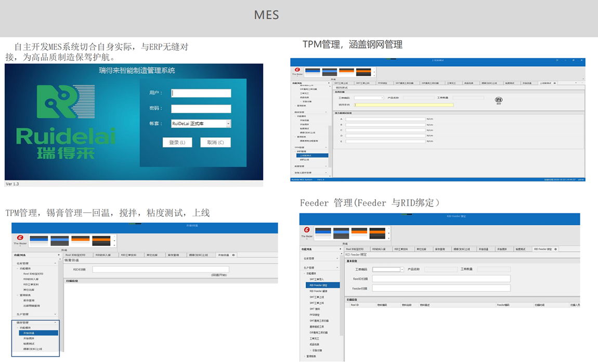The image size is (598, 364).
Task: Select 开始搅拌 in the 锡膏管理 tree
Action: click(30, 339)
